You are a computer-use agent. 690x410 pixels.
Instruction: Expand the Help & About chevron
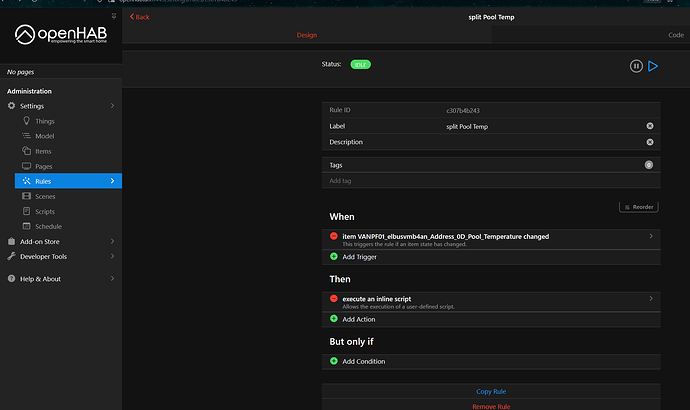pos(112,278)
